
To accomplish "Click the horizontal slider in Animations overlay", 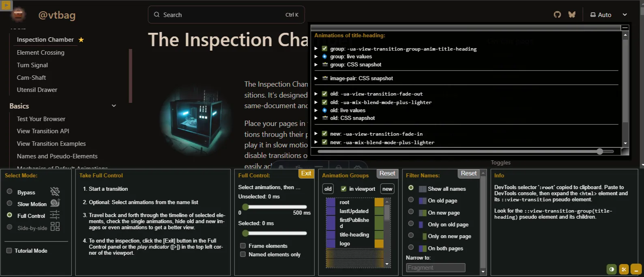I will click(x=466, y=151).
